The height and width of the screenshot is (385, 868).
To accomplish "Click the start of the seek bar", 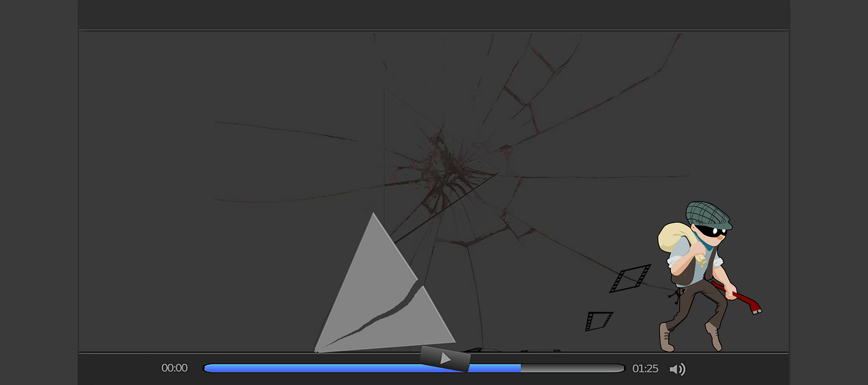I will [208, 368].
